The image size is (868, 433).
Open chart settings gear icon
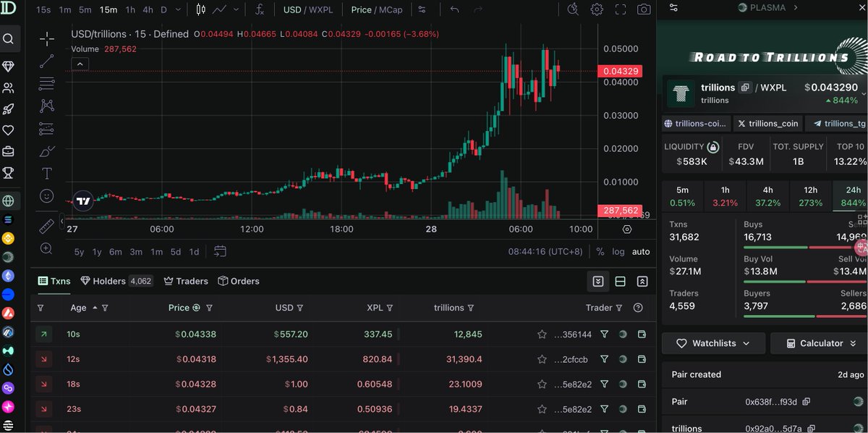coord(597,9)
